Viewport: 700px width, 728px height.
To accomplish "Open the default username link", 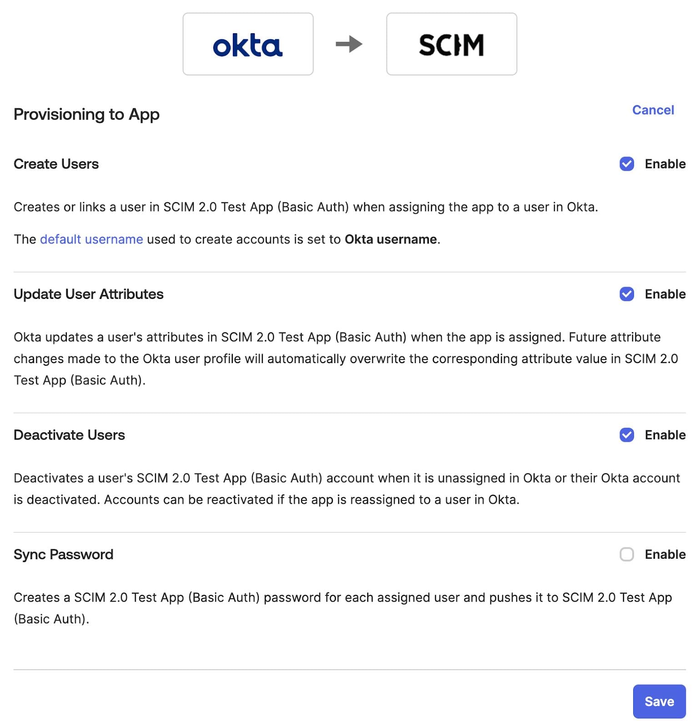I will click(x=91, y=239).
